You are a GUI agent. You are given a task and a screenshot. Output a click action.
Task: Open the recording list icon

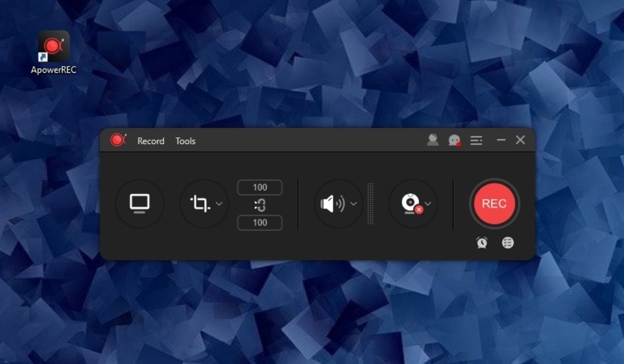coord(508,242)
